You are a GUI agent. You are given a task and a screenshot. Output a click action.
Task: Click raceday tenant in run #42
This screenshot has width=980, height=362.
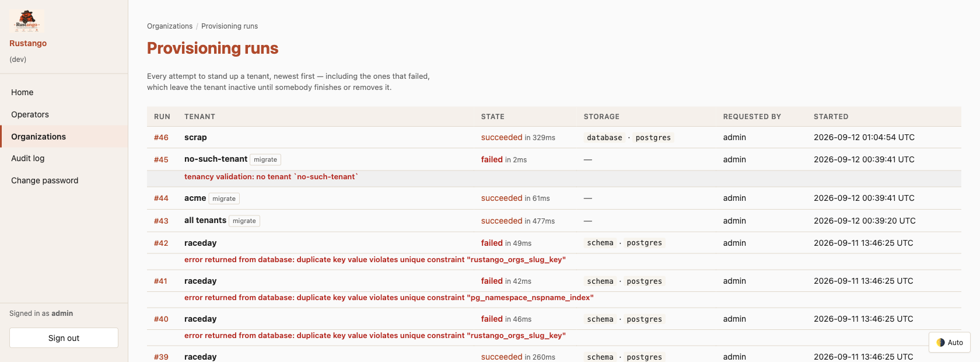pyautogui.click(x=200, y=243)
